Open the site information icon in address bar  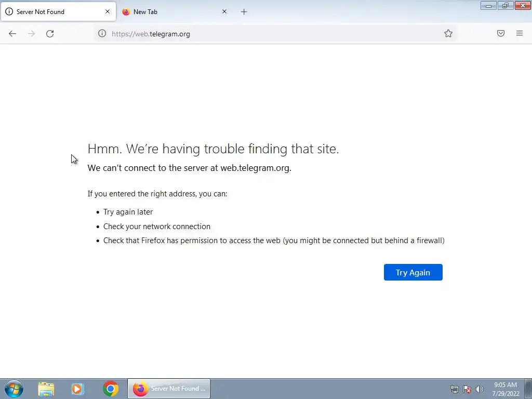(102, 33)
